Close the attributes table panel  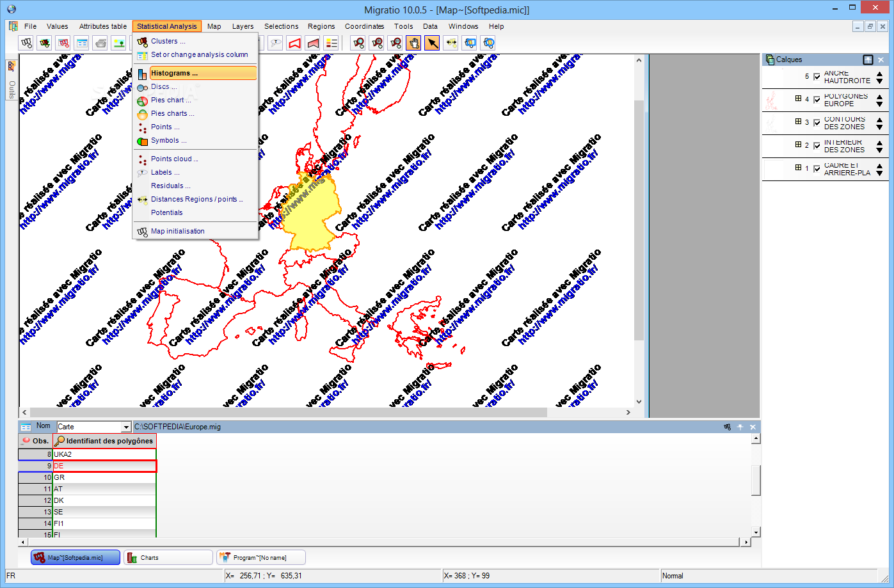click(x=753, y=427)
